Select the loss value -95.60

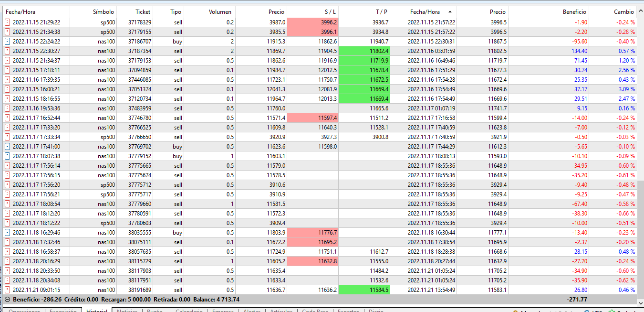[x=580, y=42]
